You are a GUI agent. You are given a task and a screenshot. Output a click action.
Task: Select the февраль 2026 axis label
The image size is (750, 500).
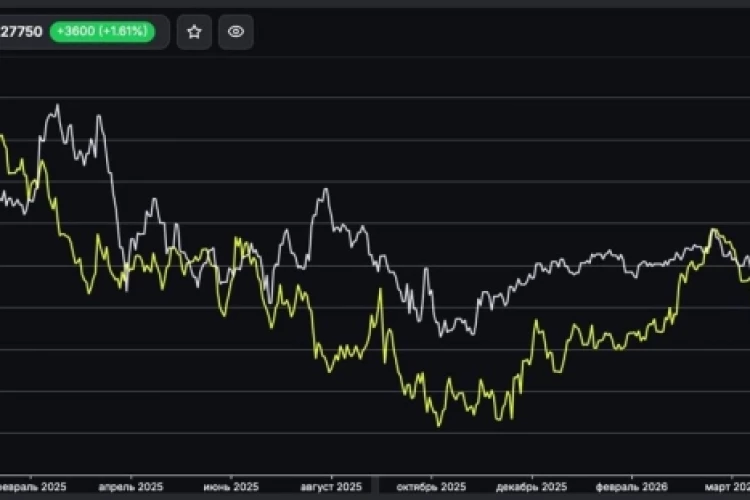(x=631, y=487)
